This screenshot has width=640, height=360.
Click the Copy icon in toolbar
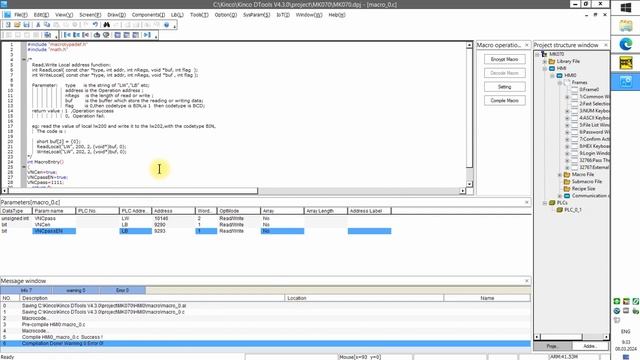tap(47, 25)
